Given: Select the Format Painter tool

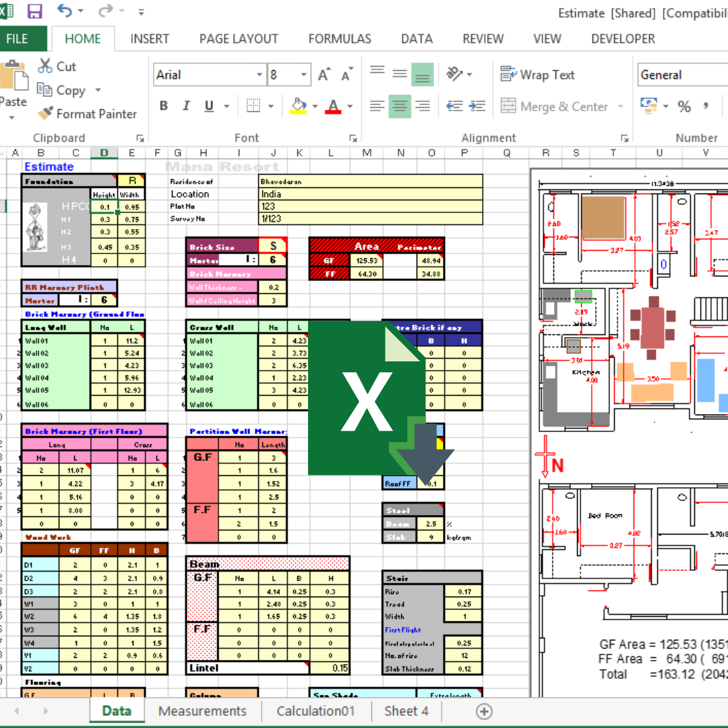Looking at the screenshot, I should click(x=88, y=114).
